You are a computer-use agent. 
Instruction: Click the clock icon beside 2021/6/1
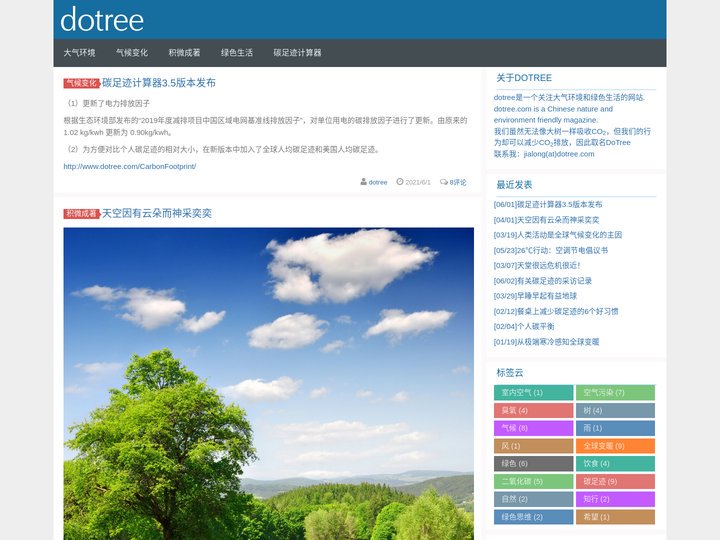point(399,182)
